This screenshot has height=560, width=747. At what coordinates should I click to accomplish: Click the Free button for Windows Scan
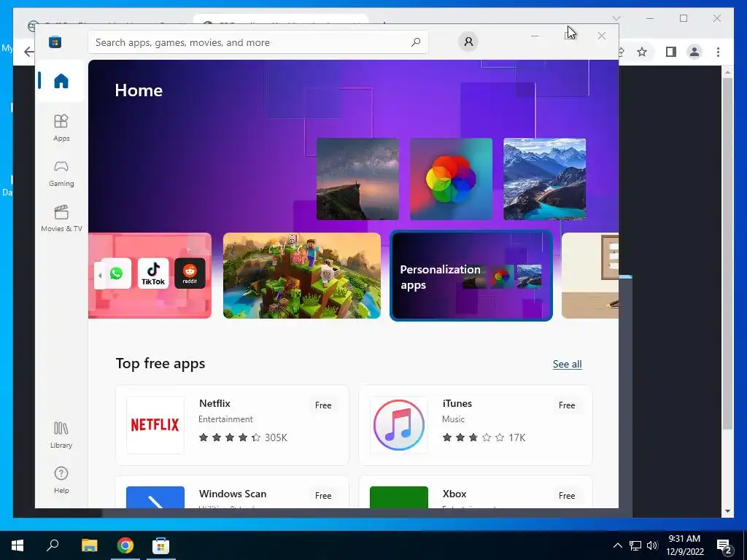click(323, 496)
